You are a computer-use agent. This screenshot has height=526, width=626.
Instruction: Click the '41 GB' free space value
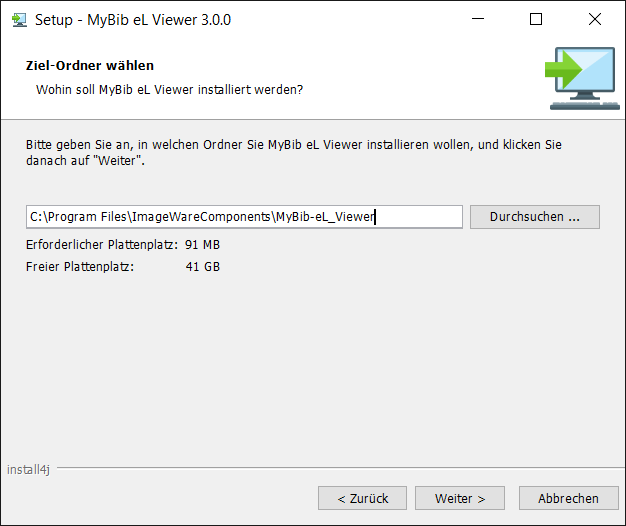(203, 266)
